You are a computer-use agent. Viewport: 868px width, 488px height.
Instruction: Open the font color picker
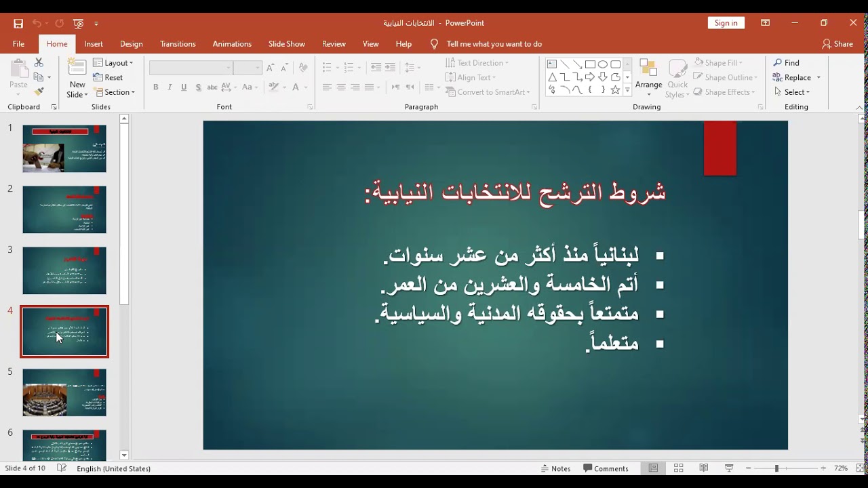[299, 87]
